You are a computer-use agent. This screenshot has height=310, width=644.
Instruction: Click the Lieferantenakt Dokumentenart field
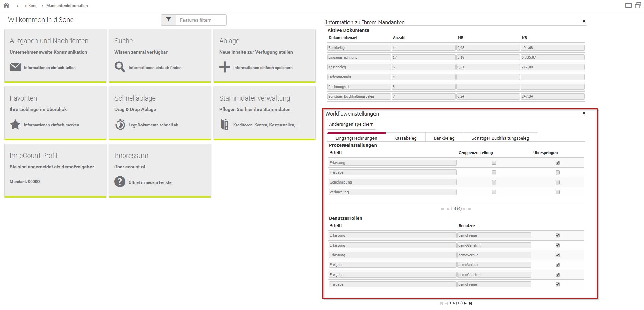pos(359,77)
